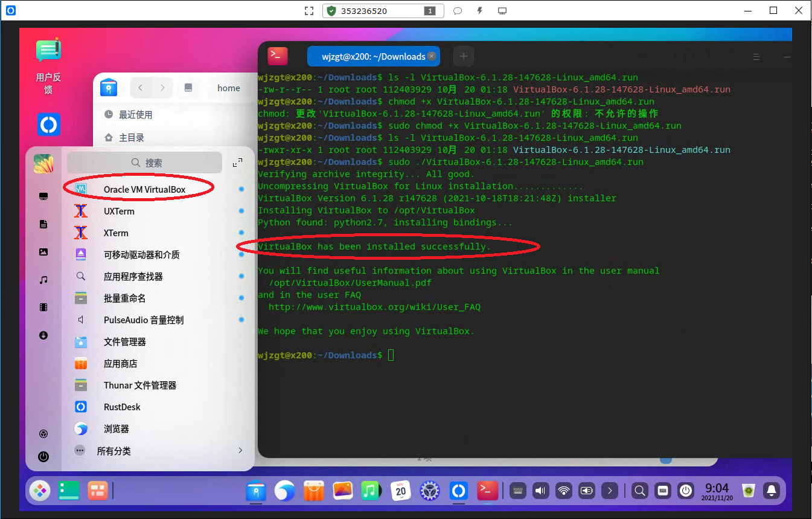812x519 pixels.
Task: Go back in the file manager window
Action: tap(141, 88)
